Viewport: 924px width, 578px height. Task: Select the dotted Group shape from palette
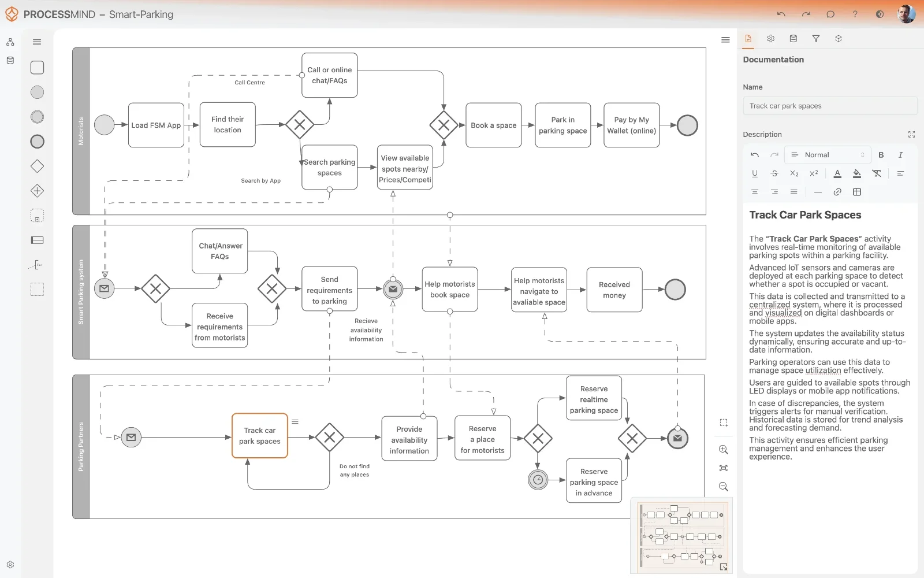pyautogui.click(x=37, y=290)
